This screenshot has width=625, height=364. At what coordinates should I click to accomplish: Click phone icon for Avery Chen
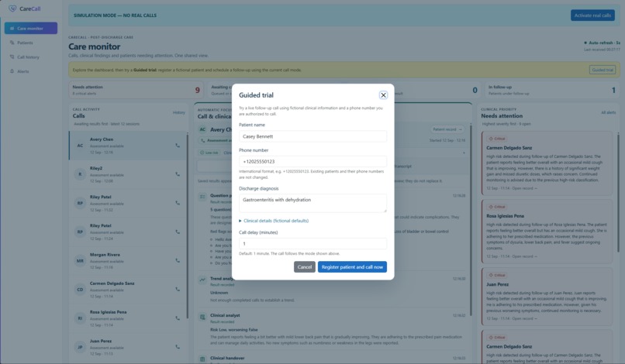tap(178, 146)
